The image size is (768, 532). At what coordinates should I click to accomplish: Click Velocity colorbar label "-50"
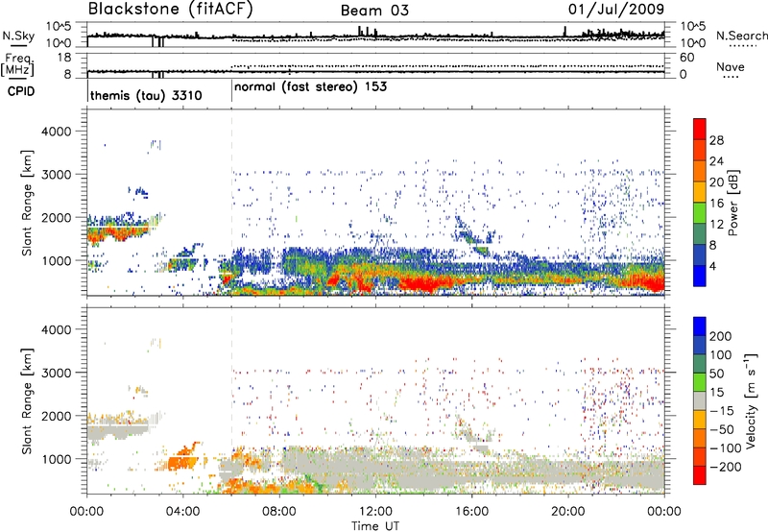click(x=723, y=429)
